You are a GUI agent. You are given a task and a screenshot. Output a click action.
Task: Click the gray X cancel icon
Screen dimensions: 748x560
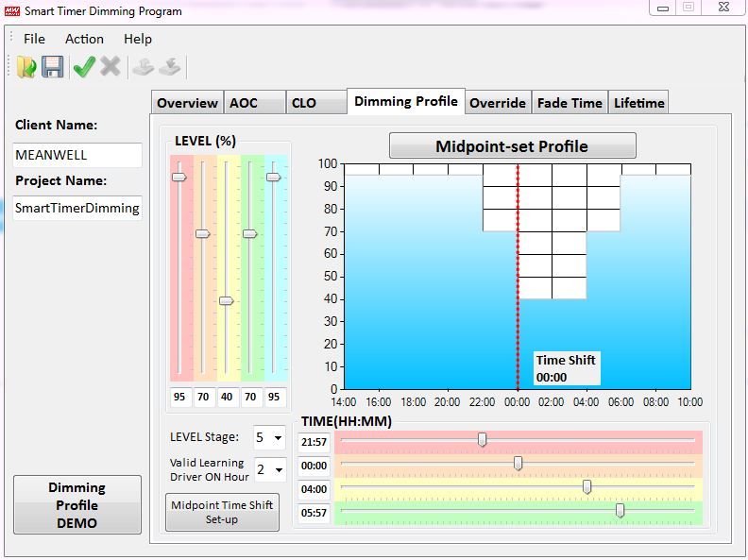(110, 67)
